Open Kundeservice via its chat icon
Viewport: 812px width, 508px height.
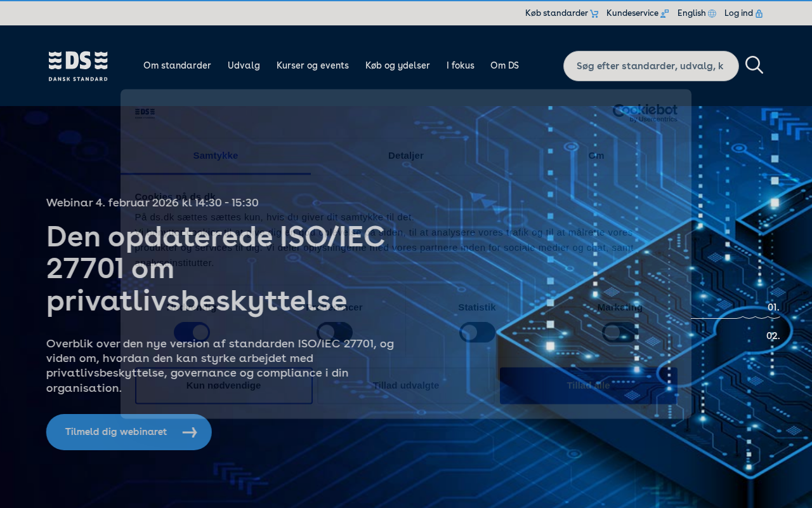click(x=664, y=13)
